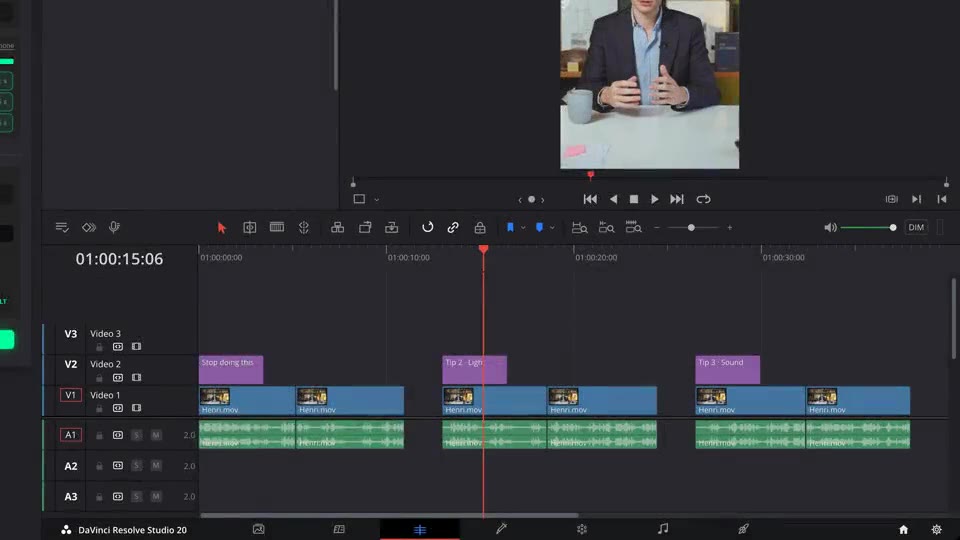Click the Custom Zoom icon

pyautogui.click(x=634, y=227)
